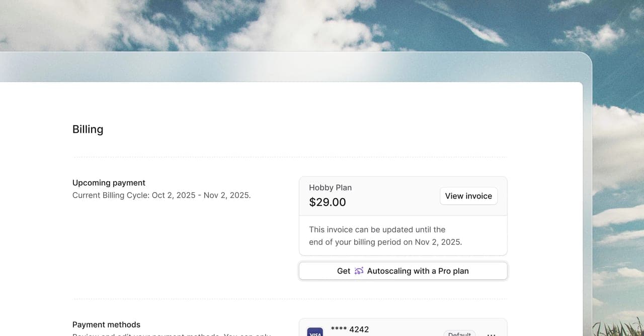Click the glass panel's top bar
644x336 pixels.
tap(292, 67)
